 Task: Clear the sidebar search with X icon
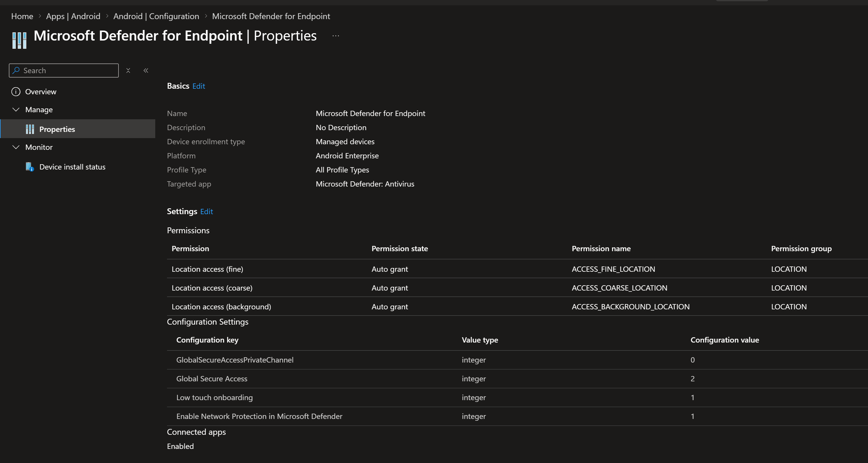(128, 71)
